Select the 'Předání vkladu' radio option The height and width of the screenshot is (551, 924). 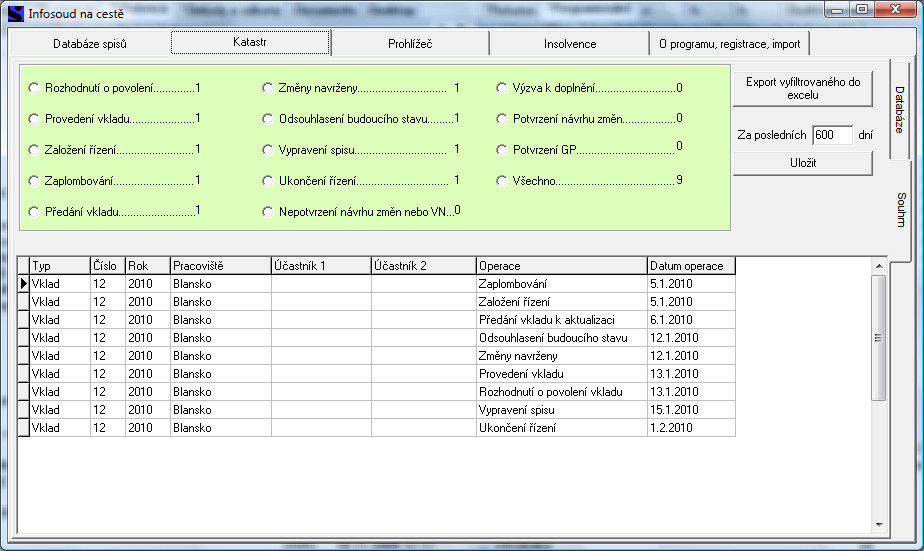tap(34, 211)
